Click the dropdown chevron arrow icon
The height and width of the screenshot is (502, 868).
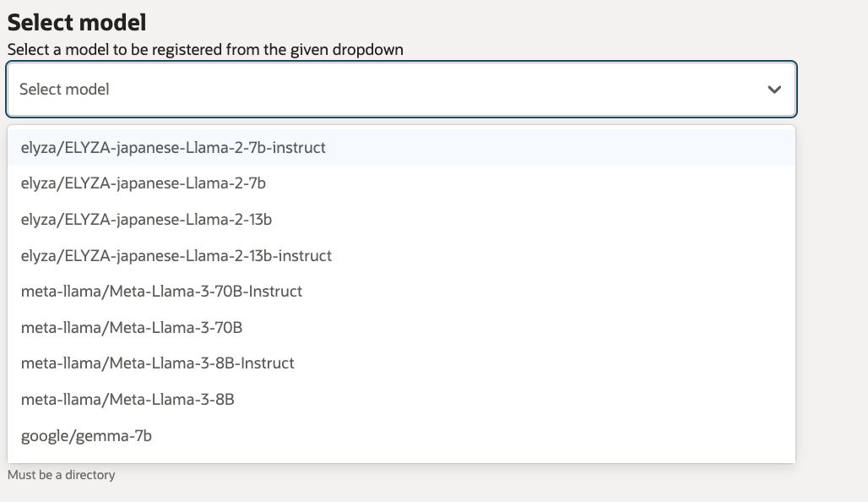pos(774,90)
